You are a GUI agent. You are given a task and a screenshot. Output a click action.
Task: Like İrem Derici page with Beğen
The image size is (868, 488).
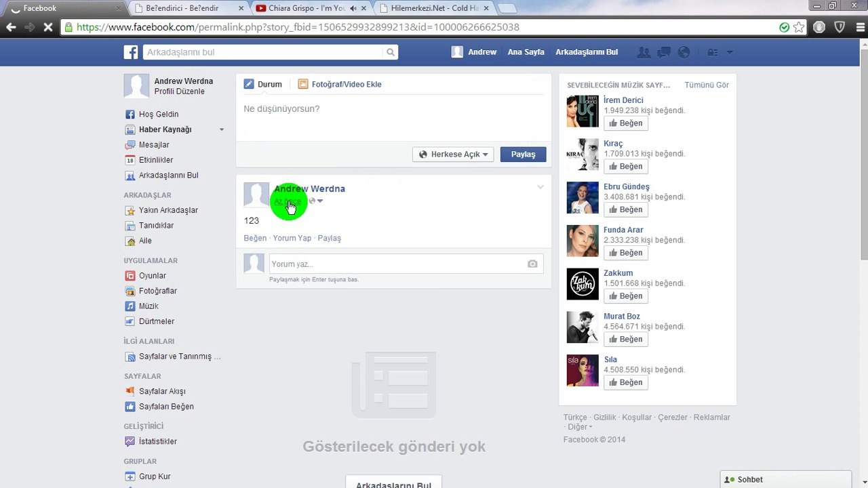click(x=625, y=123)
